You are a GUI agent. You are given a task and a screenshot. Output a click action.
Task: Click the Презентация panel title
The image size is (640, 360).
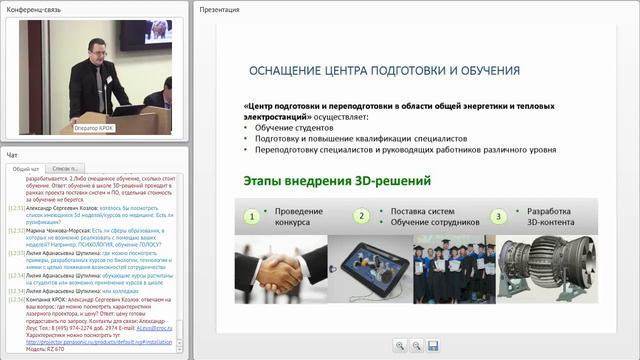click(220, 9)
